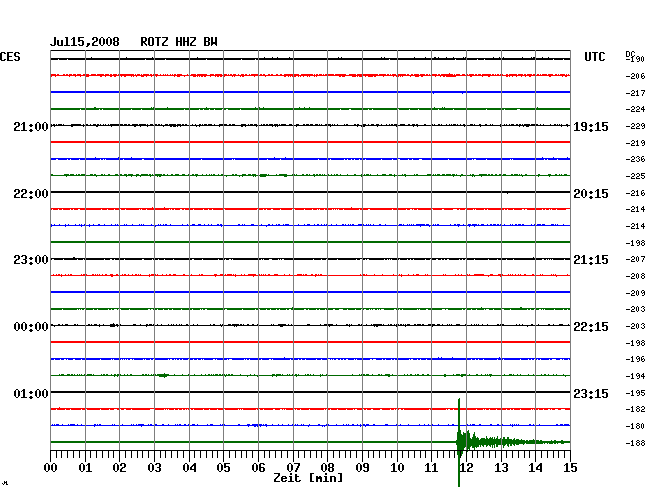Click minute tick label 09
This screenshot has height=494, width=650.
click(362, 468)
